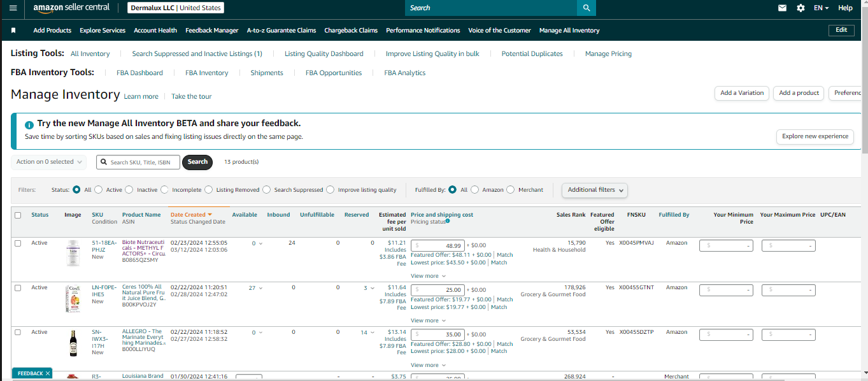The image size is (868, 381).
Task: Click the Pricing status info icon
Action: [x=448, y=221]
